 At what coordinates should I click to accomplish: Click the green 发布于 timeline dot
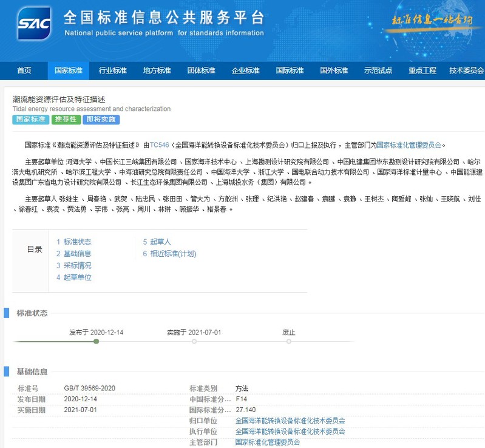pyautogui.click(x=96, y=341)
